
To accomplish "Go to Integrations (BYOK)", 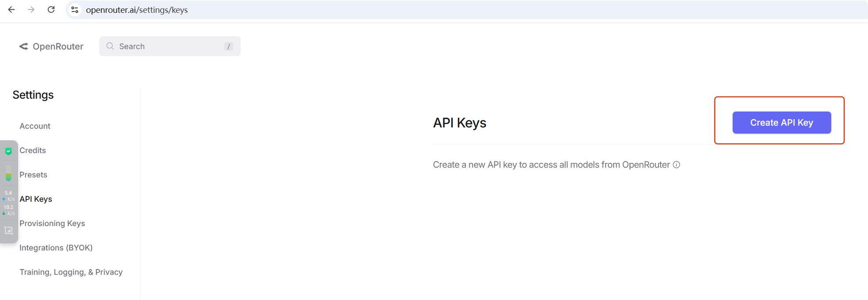I will click(x=56, y=248).
